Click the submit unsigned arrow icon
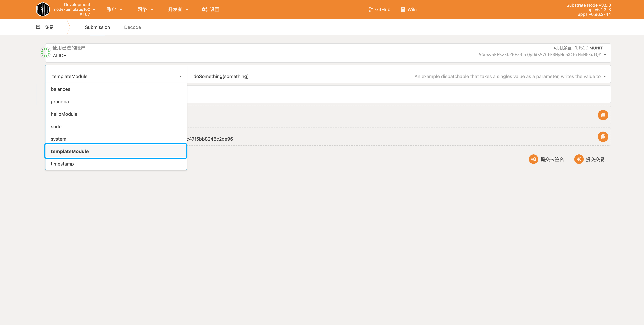Screen dimensions: 644x325 click(533, 159)
